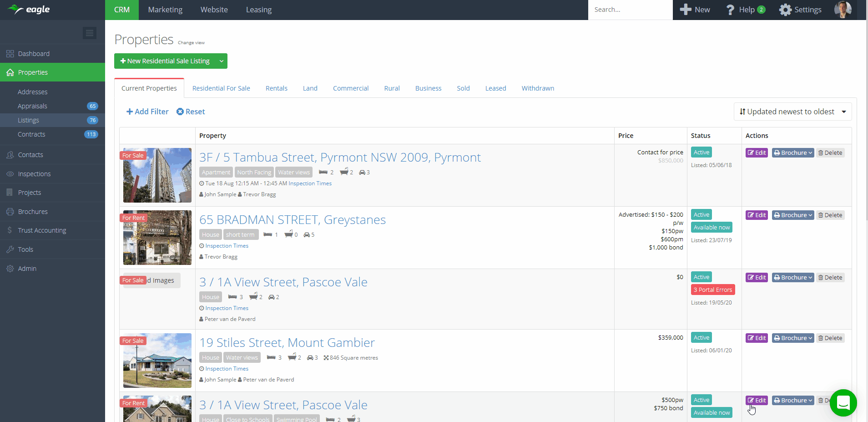Collapse sidebar with the hamburger menu icon
The image size is (868, 422).
coord(90,33)
